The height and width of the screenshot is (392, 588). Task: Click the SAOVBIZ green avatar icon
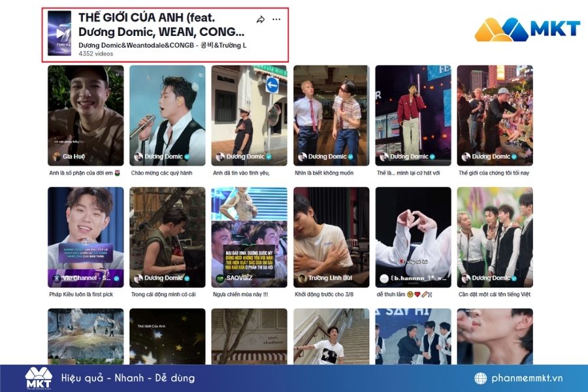coord(221,278)
